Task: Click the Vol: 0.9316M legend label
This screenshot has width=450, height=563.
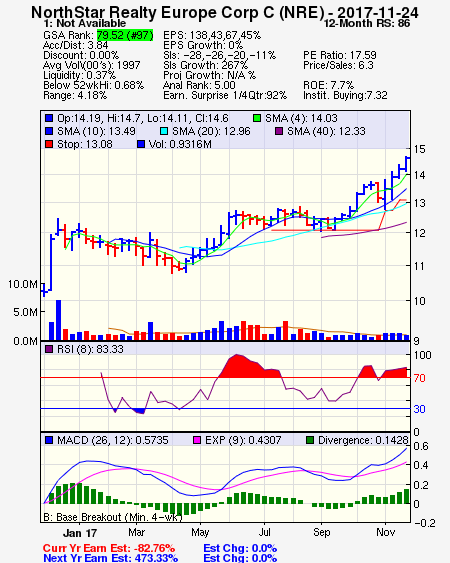Action: tap(180, 144)
